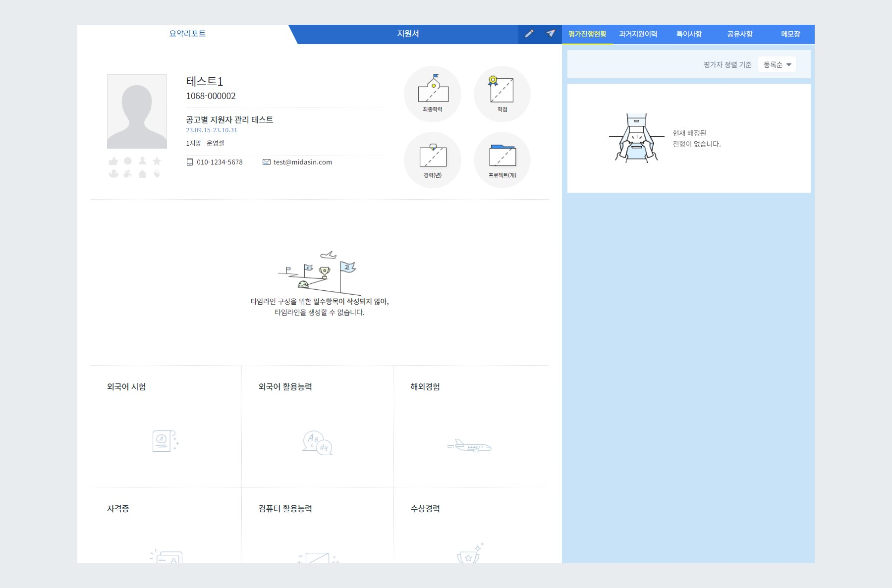Click the timeline flags illustration
892x588 pixels.
coord(320,273)
